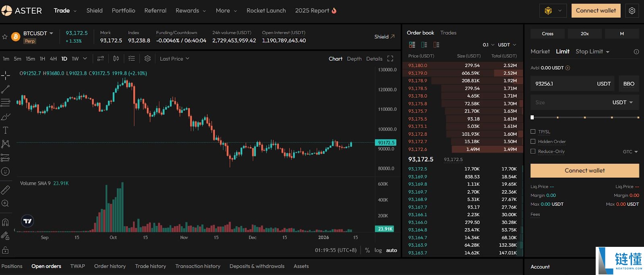Select the Market order tab

click(x=540, y=51)
